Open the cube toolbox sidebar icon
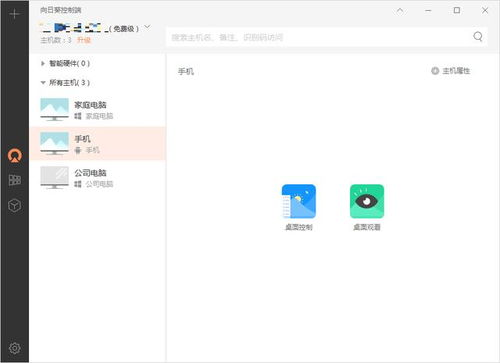500x363 pixels. click(x=15, y=205)
